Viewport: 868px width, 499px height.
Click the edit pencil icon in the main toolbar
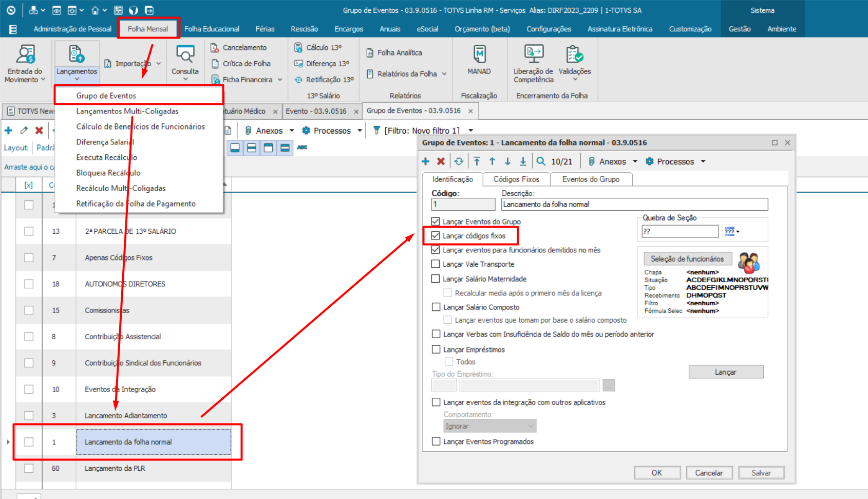tap(24, 131)
